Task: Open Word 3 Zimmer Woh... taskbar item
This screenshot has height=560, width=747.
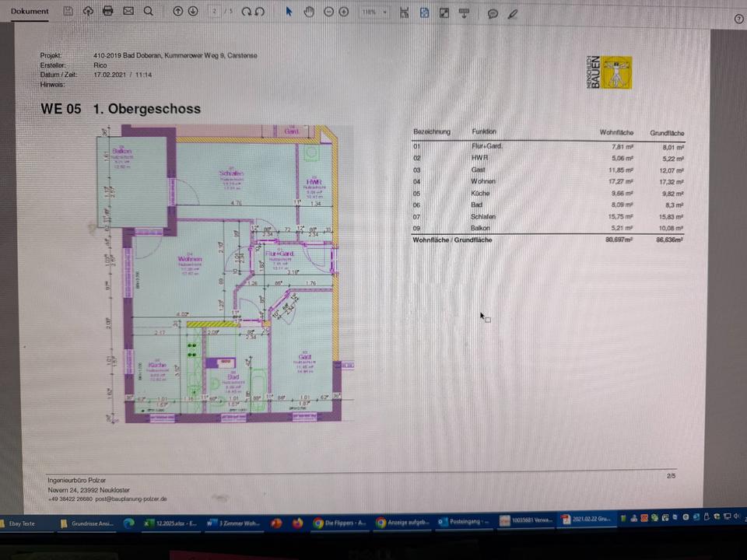Action: [x=233, y=523]
